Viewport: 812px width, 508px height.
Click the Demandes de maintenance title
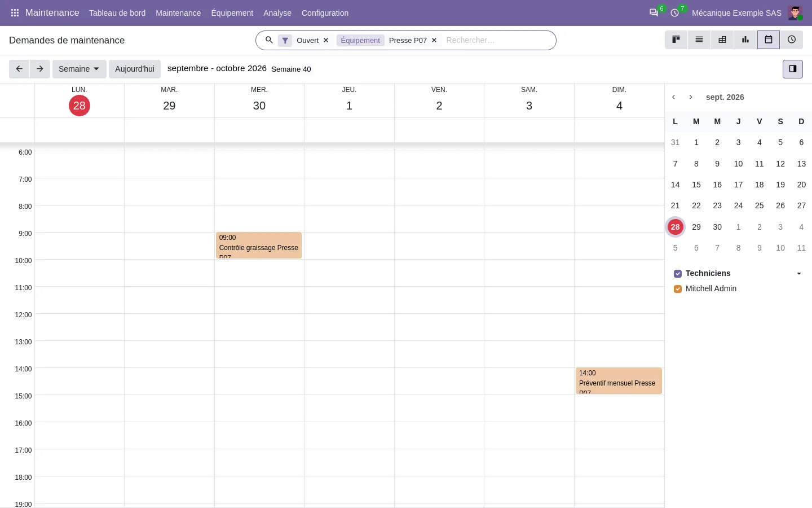click(67, 41)
